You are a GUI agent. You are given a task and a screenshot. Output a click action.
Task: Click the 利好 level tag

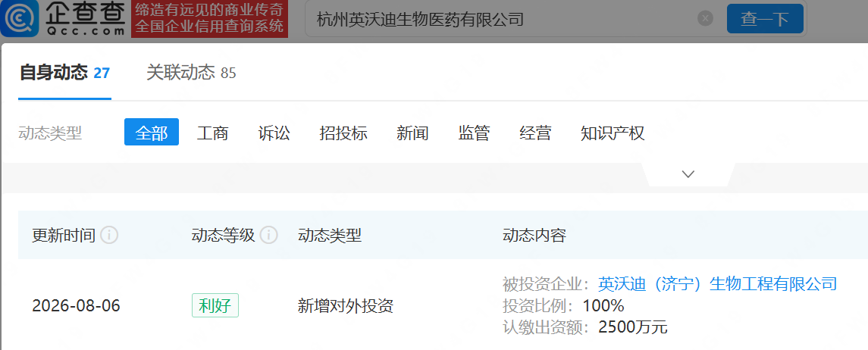(215, 305)
